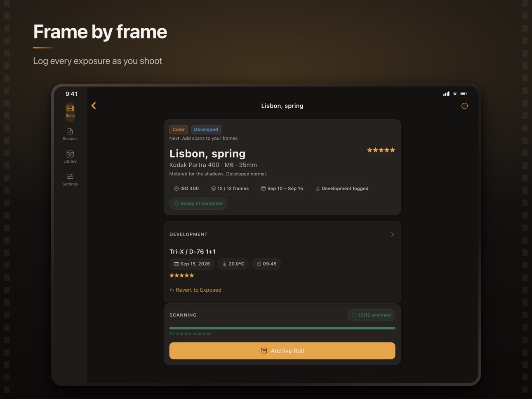Image resolution: width=532 pixels, height=399 pixels.
Task: Click the 20.0°C temperature chip
Action: coord(233,264)
